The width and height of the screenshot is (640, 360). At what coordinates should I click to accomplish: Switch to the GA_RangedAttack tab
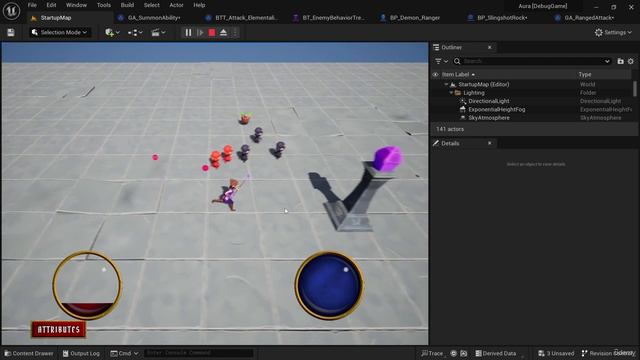click(x=589, y=18)
